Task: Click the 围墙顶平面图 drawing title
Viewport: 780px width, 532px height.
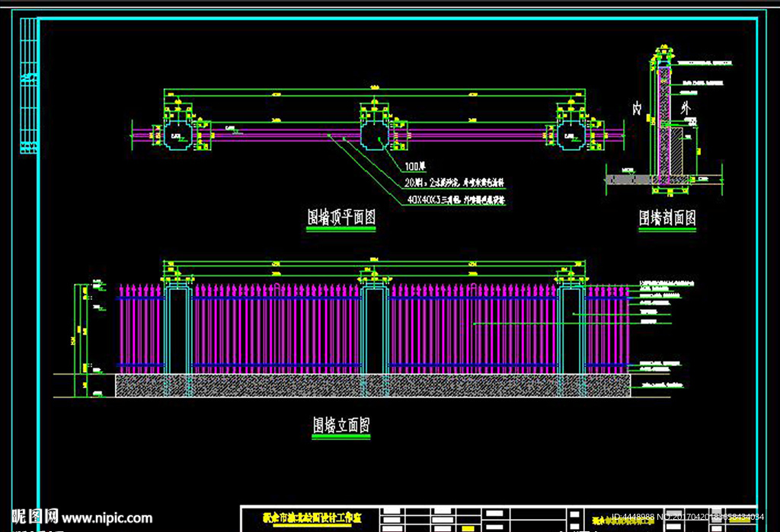Action: (x=340, y=217)
